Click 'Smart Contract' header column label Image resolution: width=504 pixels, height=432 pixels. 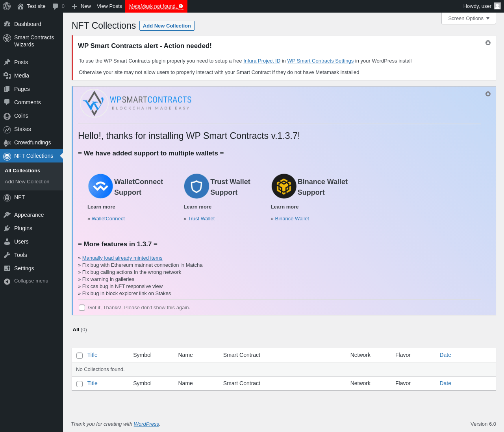[x=242, y=355]
